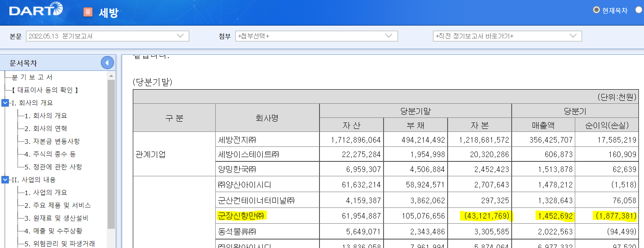644x248 pixels.
Task: Open the 본문 report date dropdown
Action: click(x=107, y=36)
